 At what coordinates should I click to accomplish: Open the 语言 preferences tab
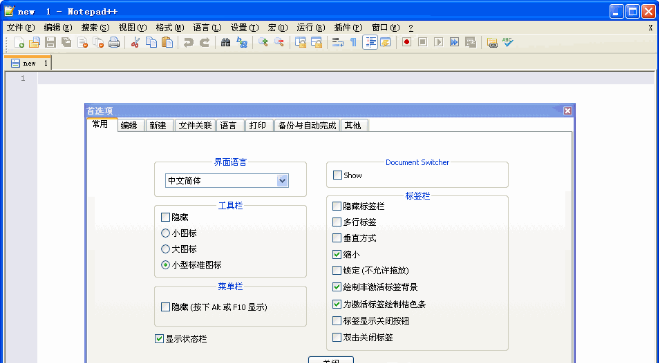pyautogui.click(x=230, y=126)
